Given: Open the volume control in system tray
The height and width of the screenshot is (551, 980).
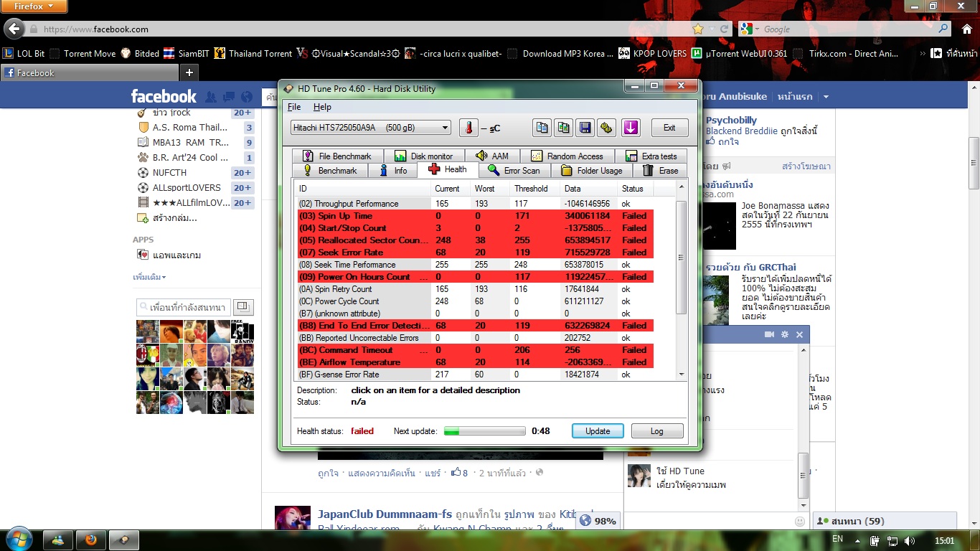Looking at the screenshot, I should pos(910,540).
